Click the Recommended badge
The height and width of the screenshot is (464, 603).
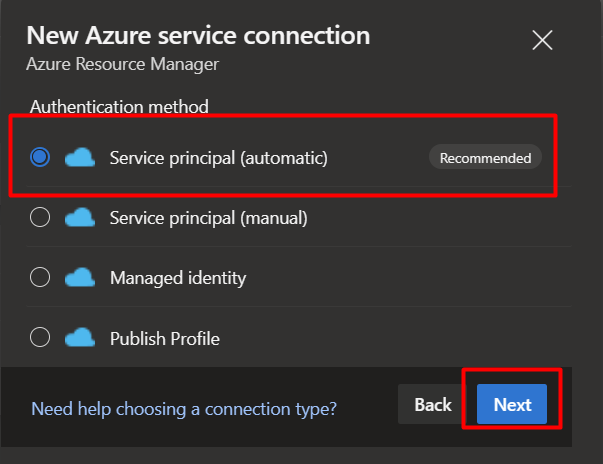485,158
